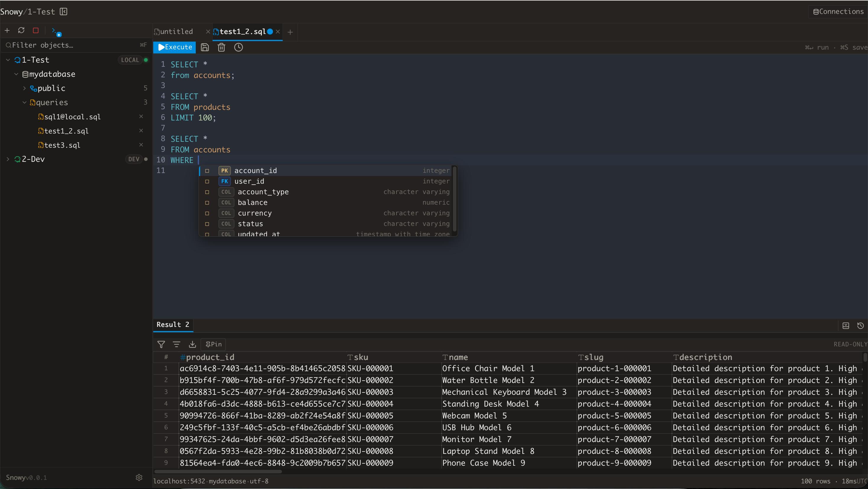This screenshot has height=489, width=868.
Task: Pin the result set
Action: pyautogui.click(x=213, y=344)
